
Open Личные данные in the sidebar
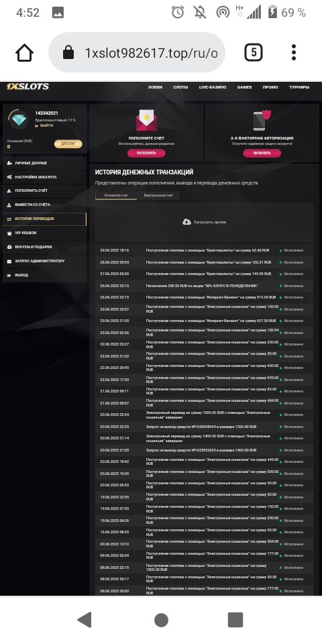tap(45, 163)
